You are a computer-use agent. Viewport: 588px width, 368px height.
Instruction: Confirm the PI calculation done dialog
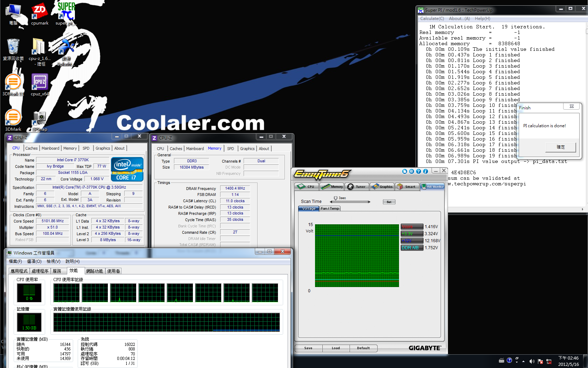560,147
